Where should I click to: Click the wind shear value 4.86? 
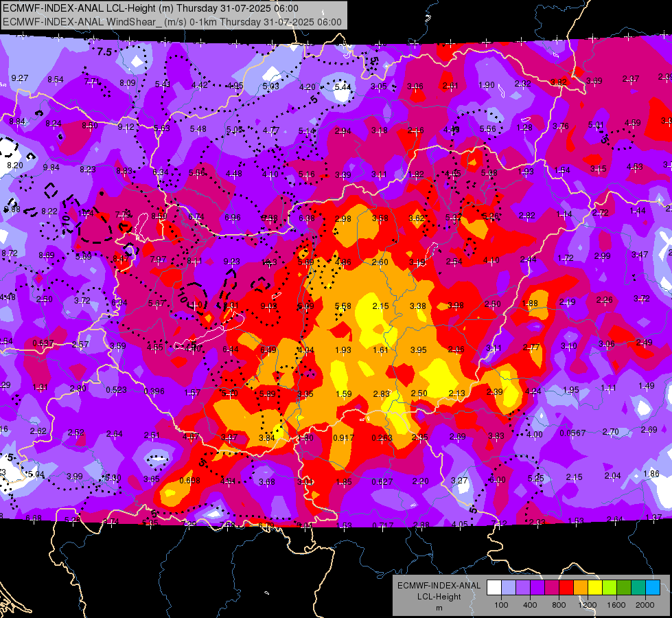343,262
